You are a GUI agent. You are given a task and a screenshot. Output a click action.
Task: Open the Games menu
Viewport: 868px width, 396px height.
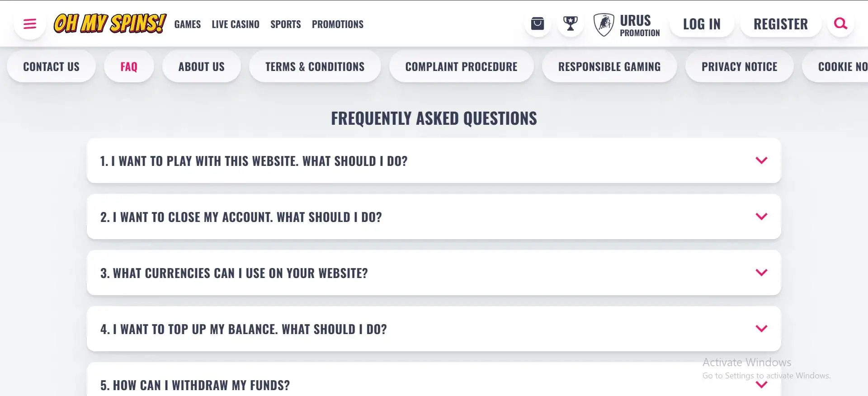pos(188,24)
